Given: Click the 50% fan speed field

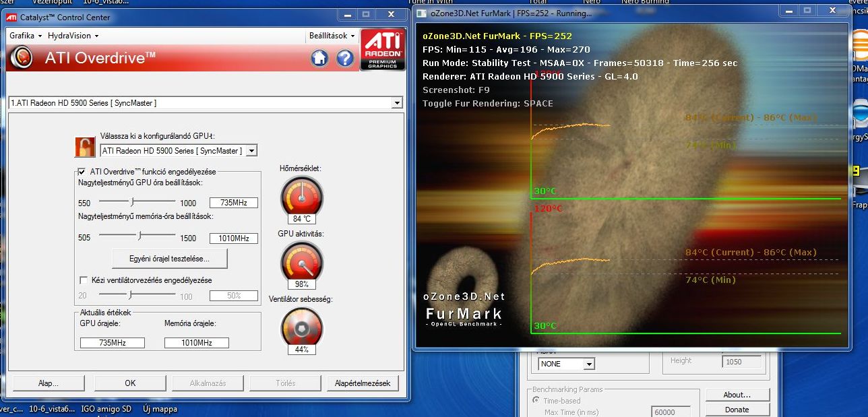Looking at the screenshot, I should click(233, 296).
